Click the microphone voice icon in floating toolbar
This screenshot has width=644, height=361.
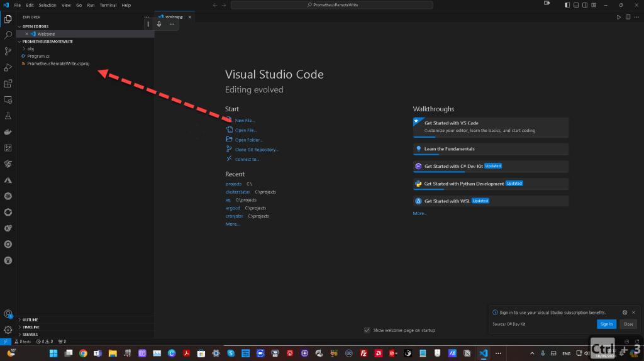click(x=159, y=24)
